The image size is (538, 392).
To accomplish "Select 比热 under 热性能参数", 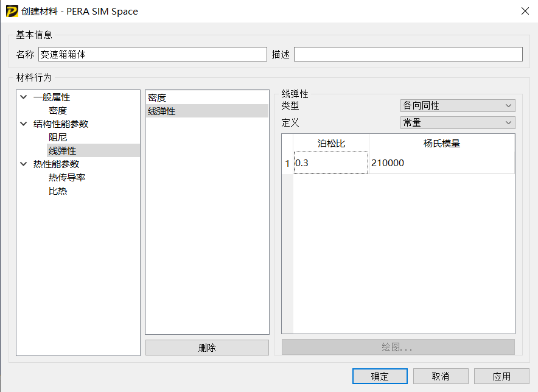I will click(58, 191).
